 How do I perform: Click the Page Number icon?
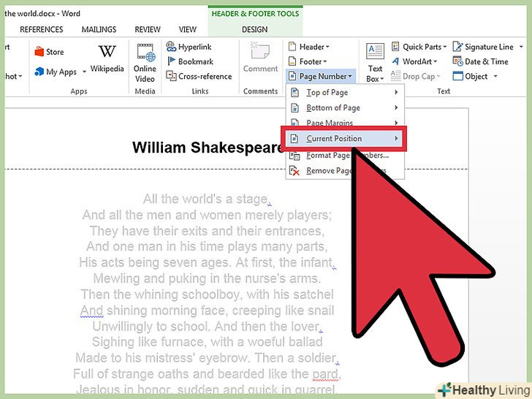pyautogui.click(x=292, y=76)
